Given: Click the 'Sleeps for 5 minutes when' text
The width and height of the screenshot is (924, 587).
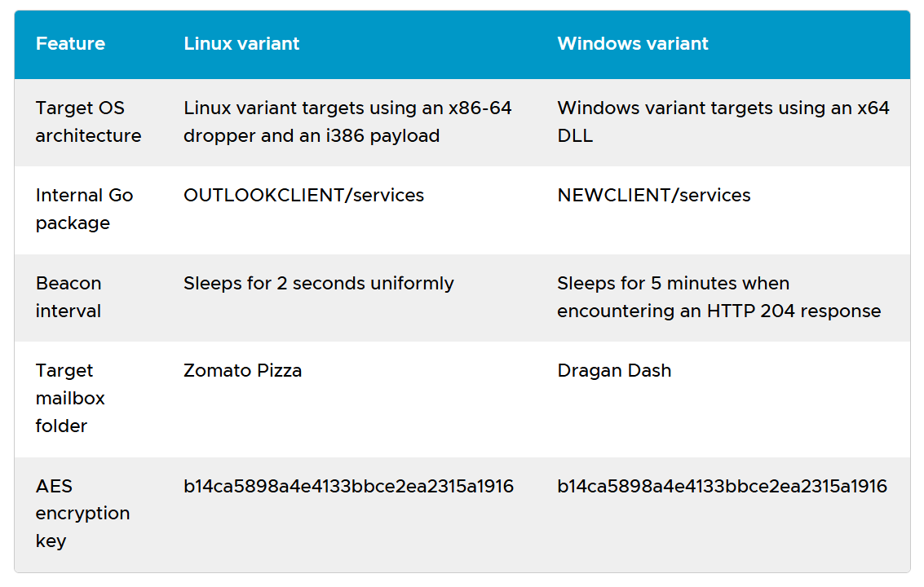Looking at the screenshot, I should (673, 284).
